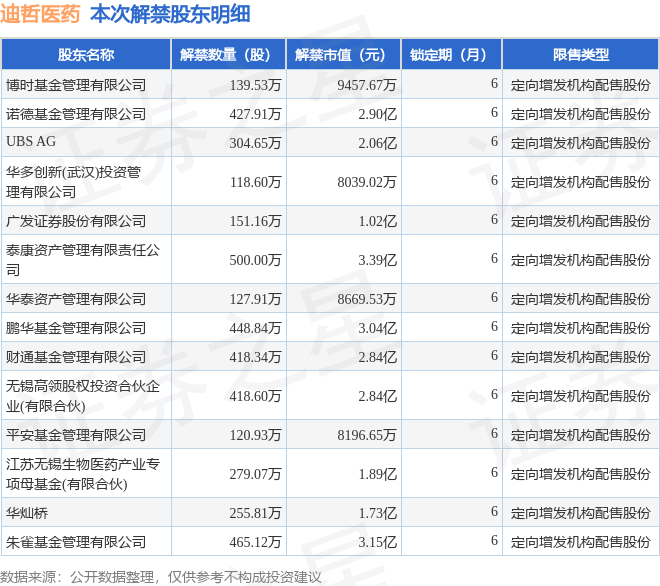This screenshot has height=586, width=660.
Task: Click shareholder 诺德基金管理有限公司
Action: [76, 114]
